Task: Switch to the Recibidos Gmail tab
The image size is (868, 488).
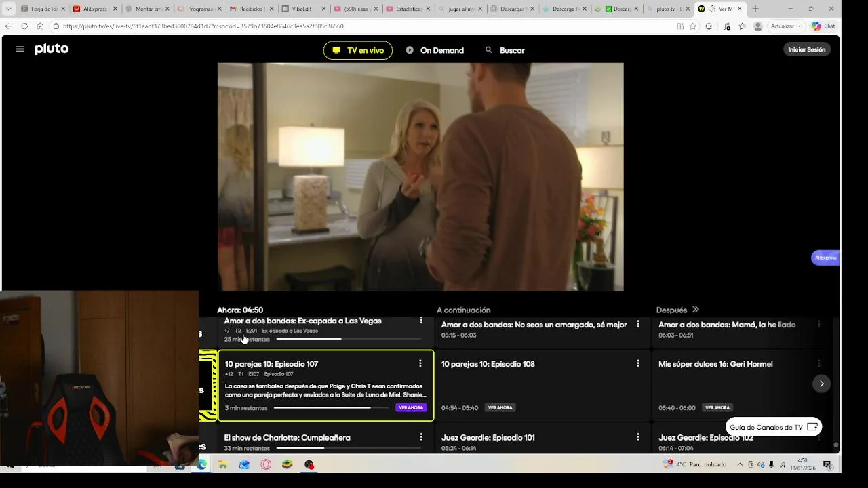Action: pos(251,9)
